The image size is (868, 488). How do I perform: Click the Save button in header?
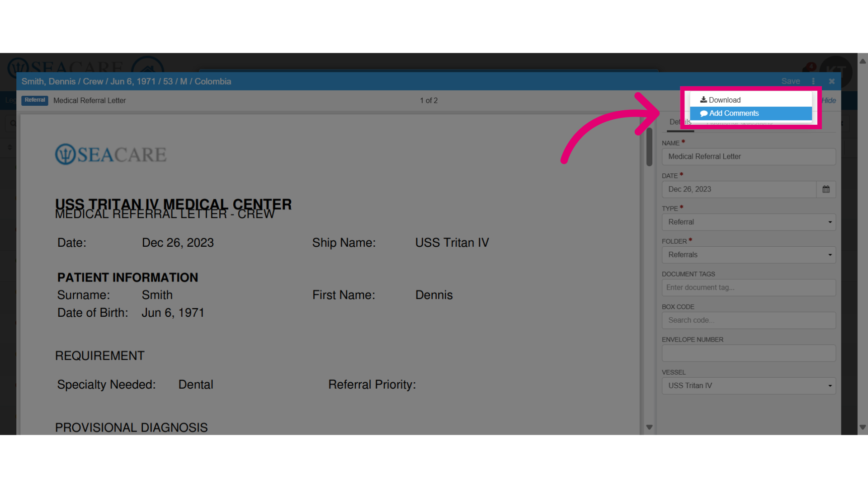tap(790, 81)
